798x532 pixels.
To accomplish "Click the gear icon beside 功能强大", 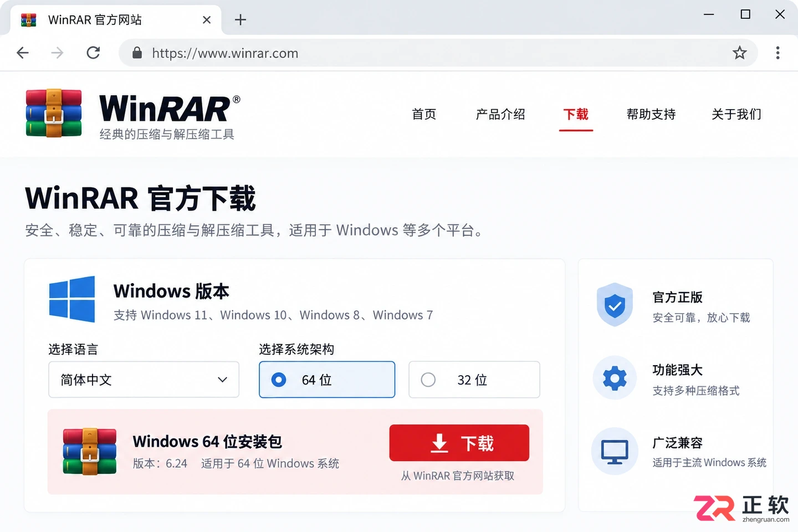I will tap(615, 378).
